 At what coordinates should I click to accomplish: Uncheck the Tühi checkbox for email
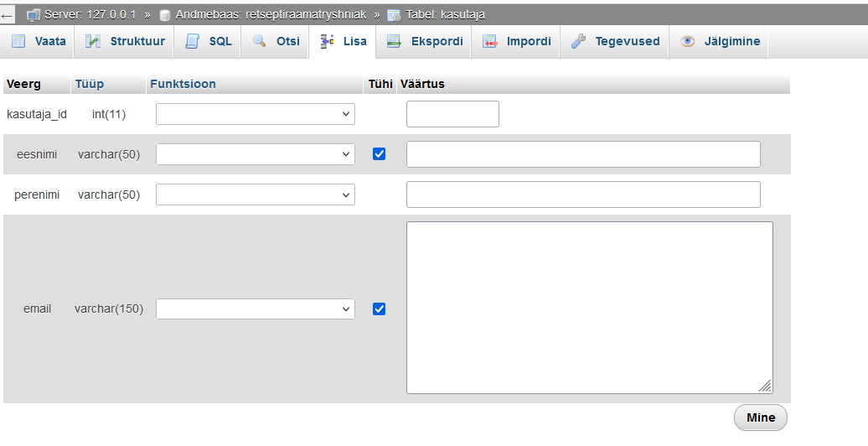pyautogui.click(x=379, y=309)
